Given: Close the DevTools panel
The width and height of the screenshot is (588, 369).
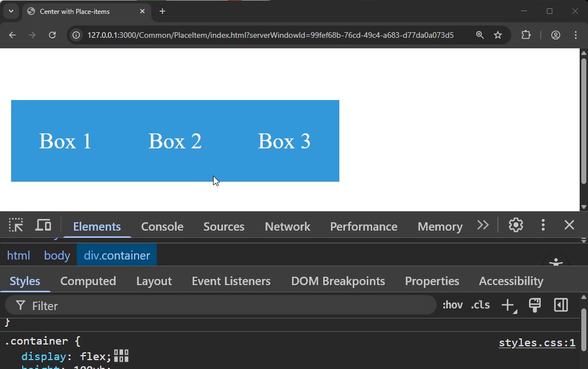Looking at the screenshot, I should (x=569, y=225).
